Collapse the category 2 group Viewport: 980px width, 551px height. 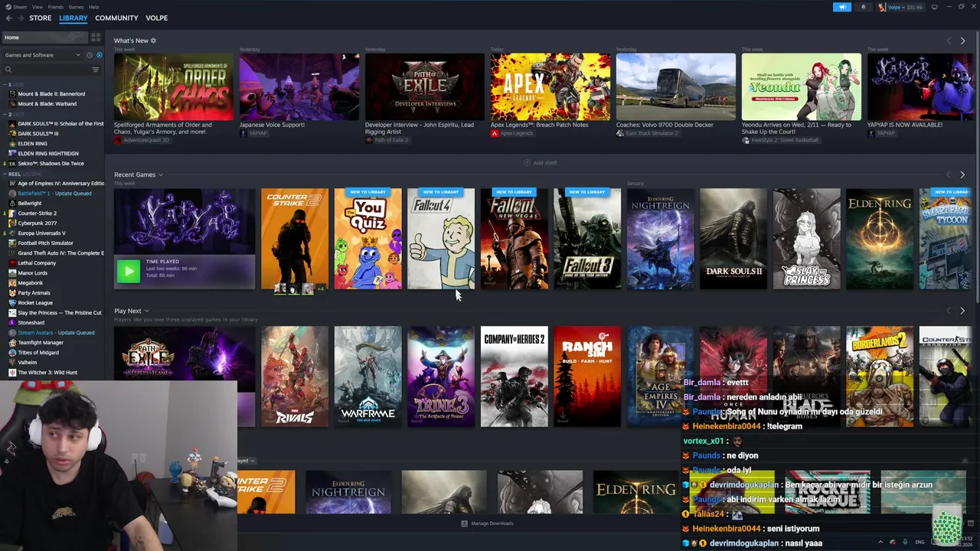[x=4, y=114]
